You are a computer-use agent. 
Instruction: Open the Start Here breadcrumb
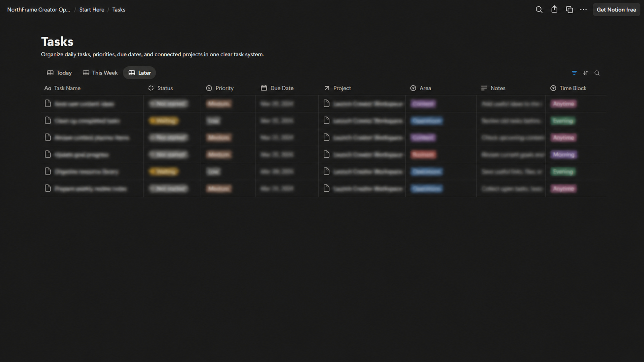click(92, 10)
